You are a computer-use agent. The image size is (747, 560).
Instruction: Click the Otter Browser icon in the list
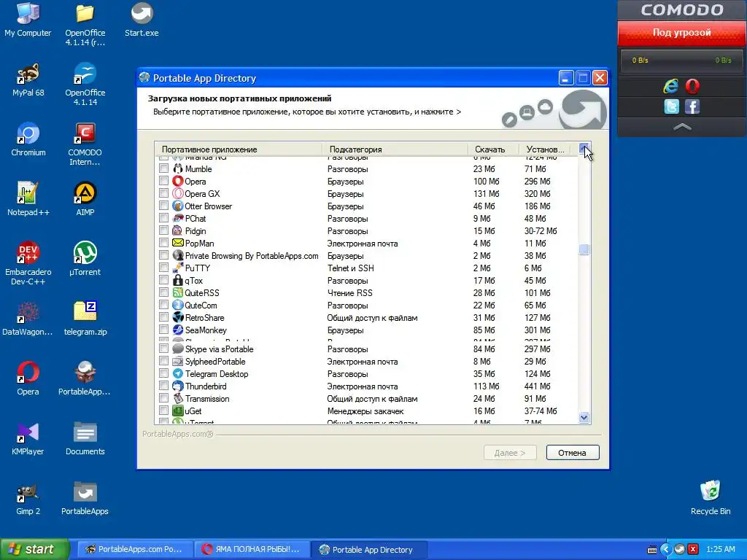(178, 206)
